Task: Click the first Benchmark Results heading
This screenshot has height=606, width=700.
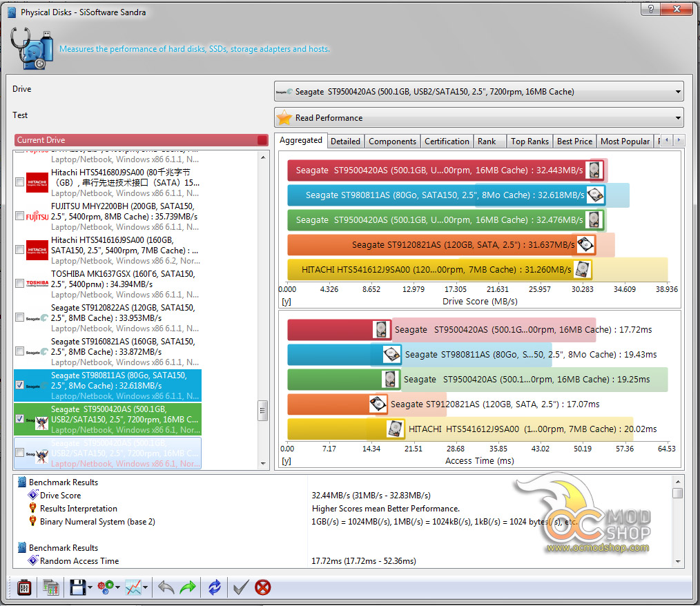Action: coord(63,482)
